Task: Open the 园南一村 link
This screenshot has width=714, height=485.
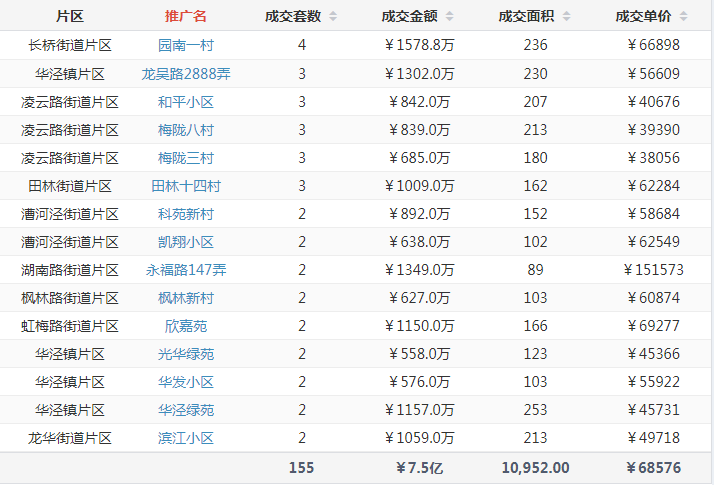Action: [186, 45]
